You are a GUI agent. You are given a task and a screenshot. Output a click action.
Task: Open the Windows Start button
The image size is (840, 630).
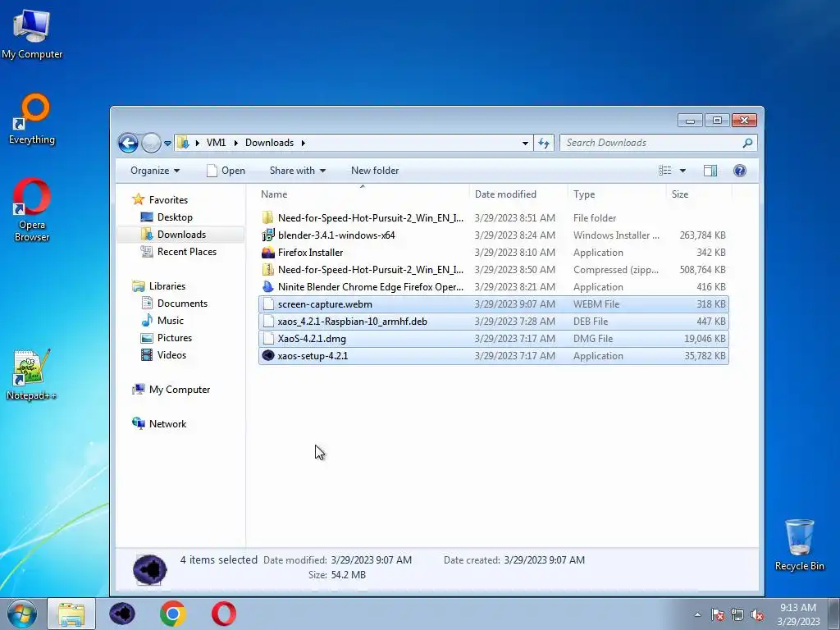pos(22,614)
